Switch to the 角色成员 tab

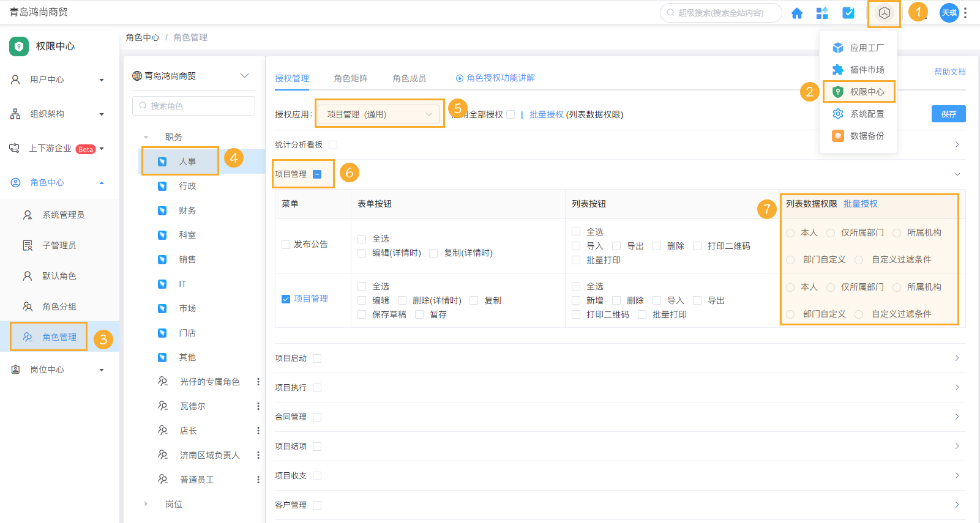tap(409, 78)
